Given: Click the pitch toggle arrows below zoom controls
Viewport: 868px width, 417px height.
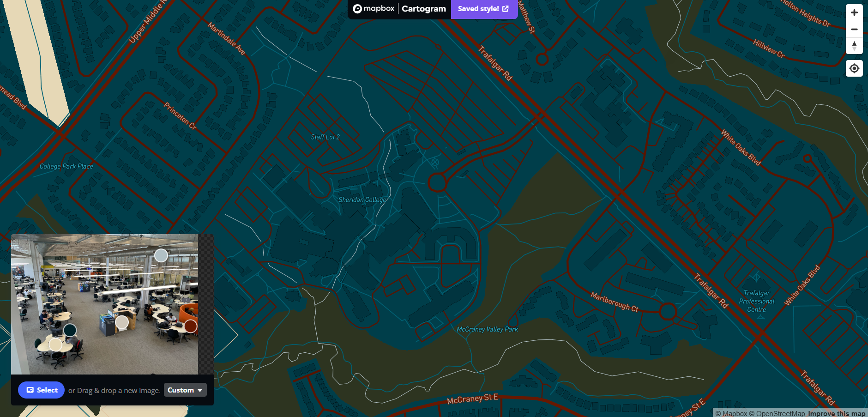Looking at the screenshot, I should pos(854,46).
